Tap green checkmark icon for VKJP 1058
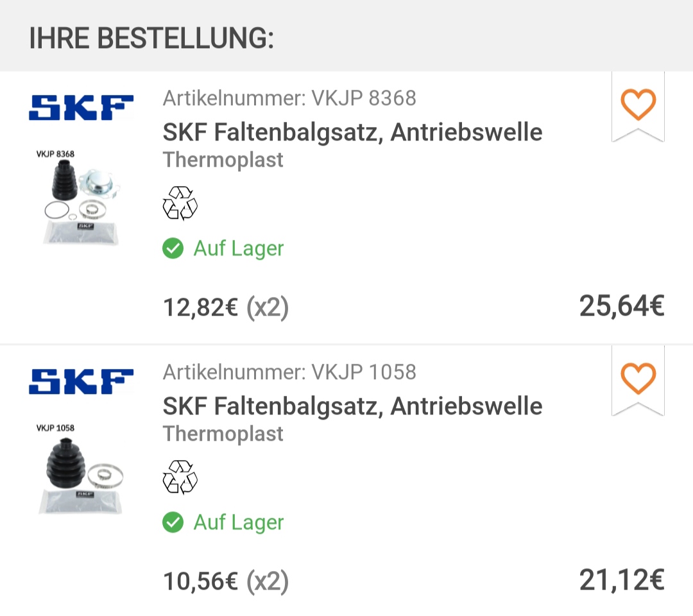 173,522
